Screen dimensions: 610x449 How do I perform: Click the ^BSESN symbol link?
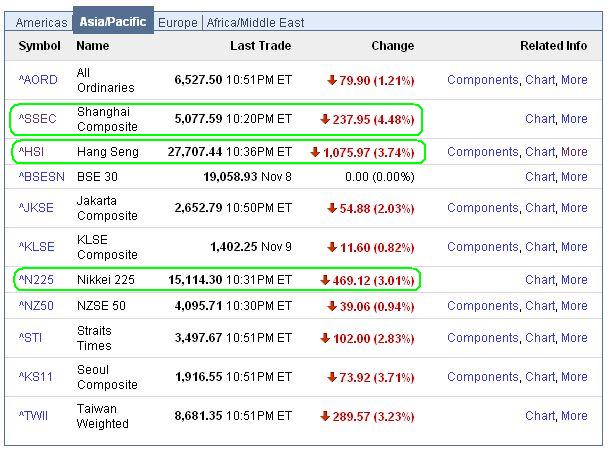(x=41, y=177)
